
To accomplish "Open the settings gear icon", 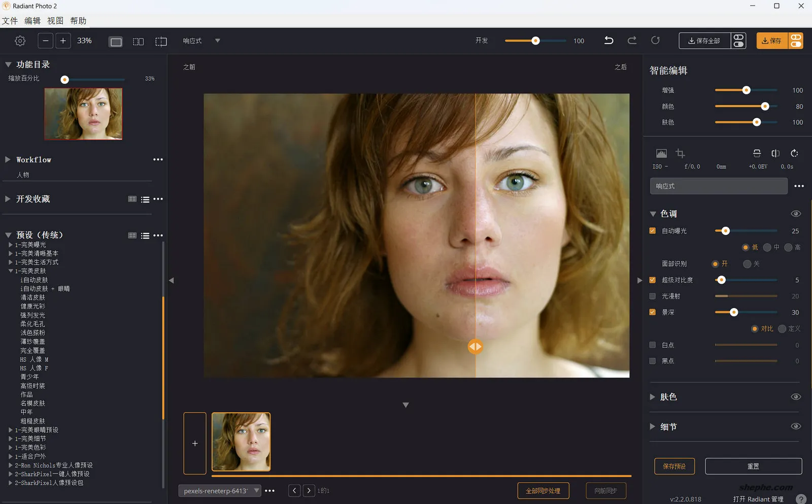I will (20, 41).
